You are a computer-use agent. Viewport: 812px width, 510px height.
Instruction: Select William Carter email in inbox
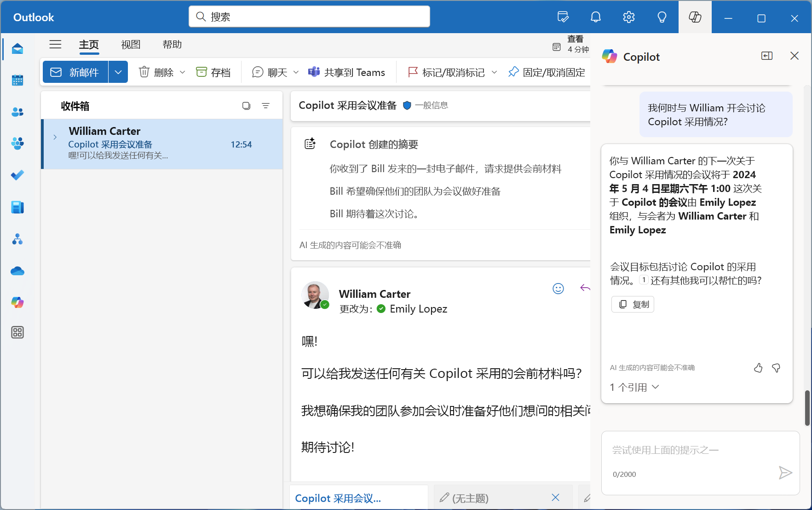(162, 144)
